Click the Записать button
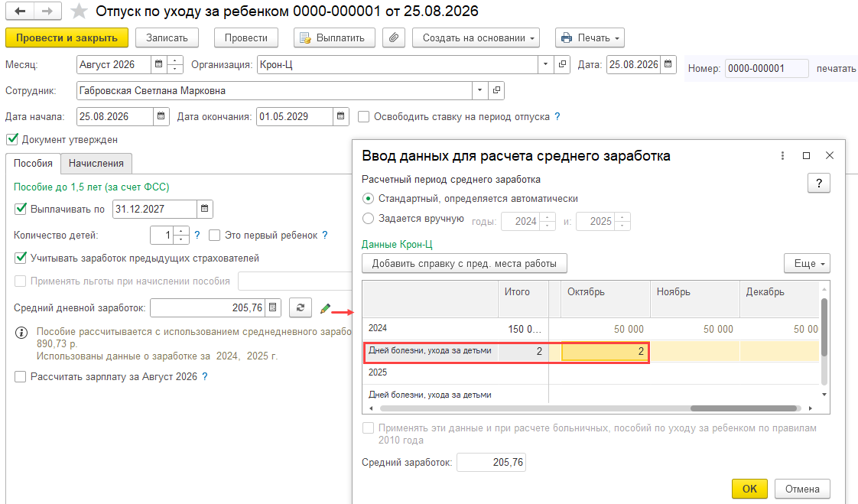858x504 pixels. (x=167, y=37)
